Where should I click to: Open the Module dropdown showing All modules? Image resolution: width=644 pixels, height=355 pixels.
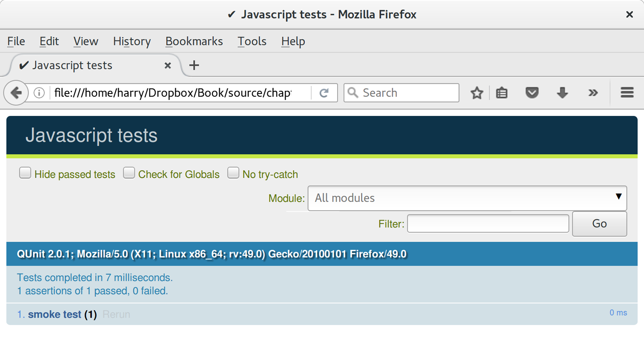(x=467, y=198)
